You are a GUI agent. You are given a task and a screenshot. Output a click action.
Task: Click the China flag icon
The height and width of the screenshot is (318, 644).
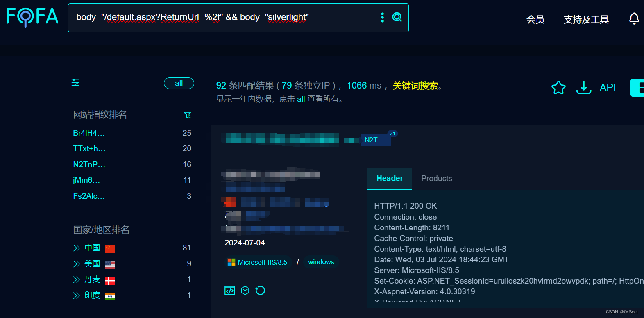tap(110, 249)
